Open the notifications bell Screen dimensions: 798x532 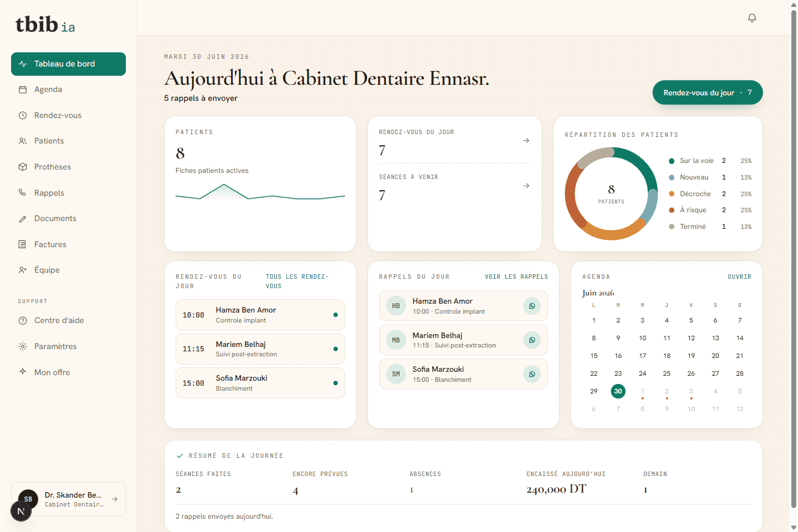pyautogui.click(x=752, y=18)
